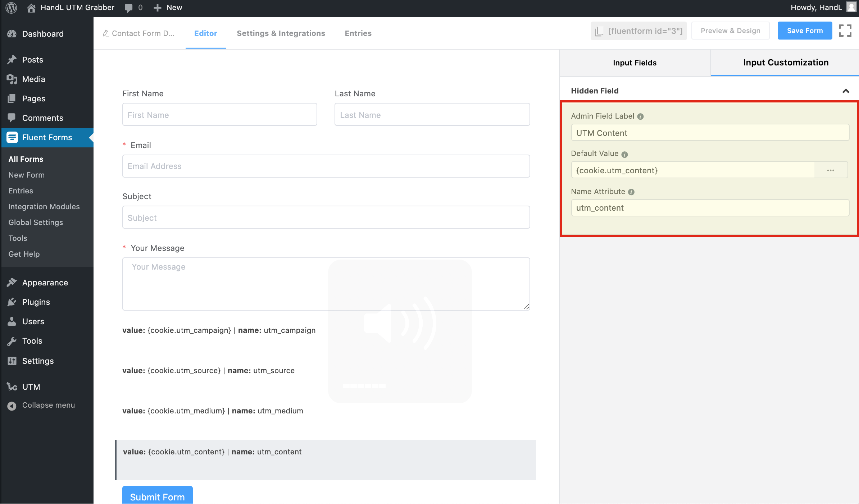Viewport: 859px width, 504px height.
Task: Open the comments bubble in admin bar
Action: coord(128,8)
